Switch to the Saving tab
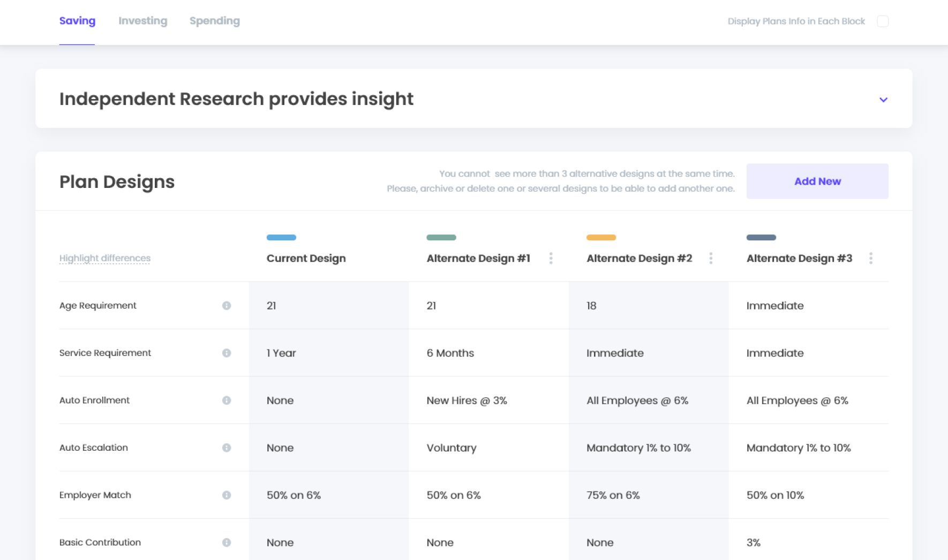The width and height of the screenshot is (948, 560). 77,21
